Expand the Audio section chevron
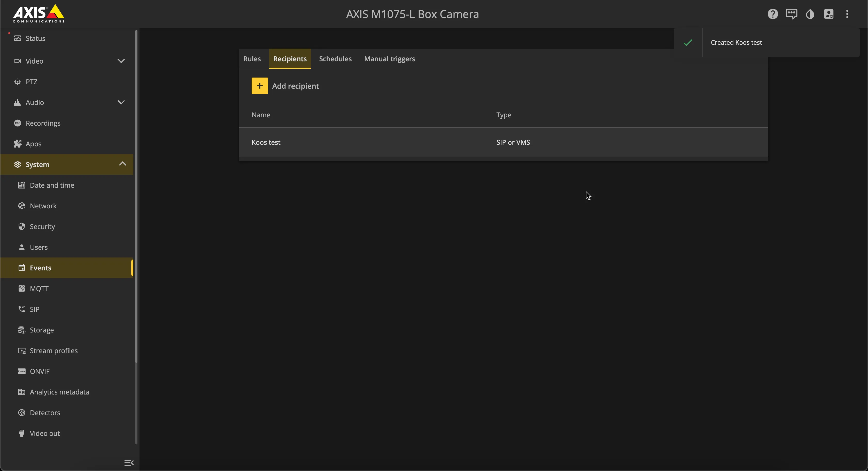The height and width of the screenshot is (471, 868). pos(121,102)
